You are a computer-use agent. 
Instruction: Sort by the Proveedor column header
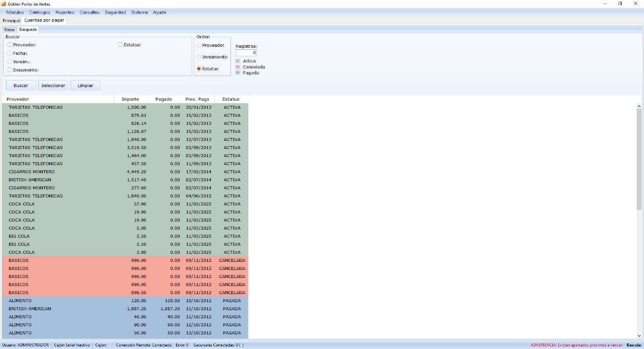tap(58, 99)
